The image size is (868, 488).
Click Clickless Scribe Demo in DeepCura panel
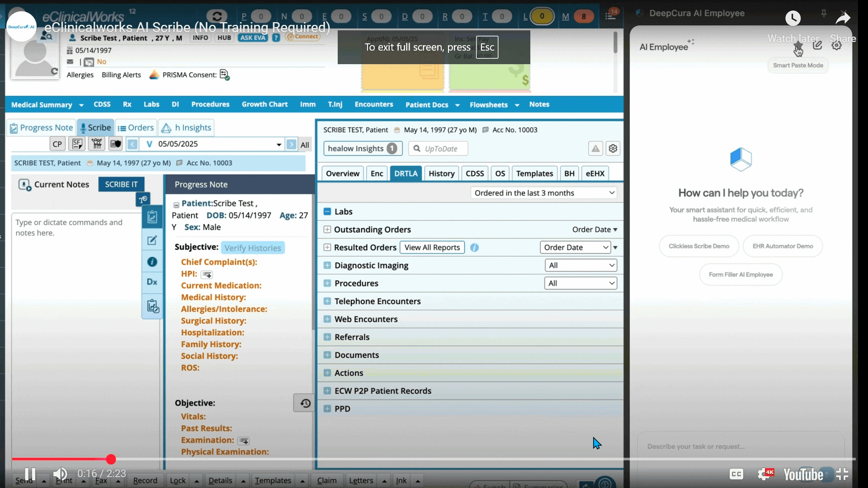click(x=699, y=246)
